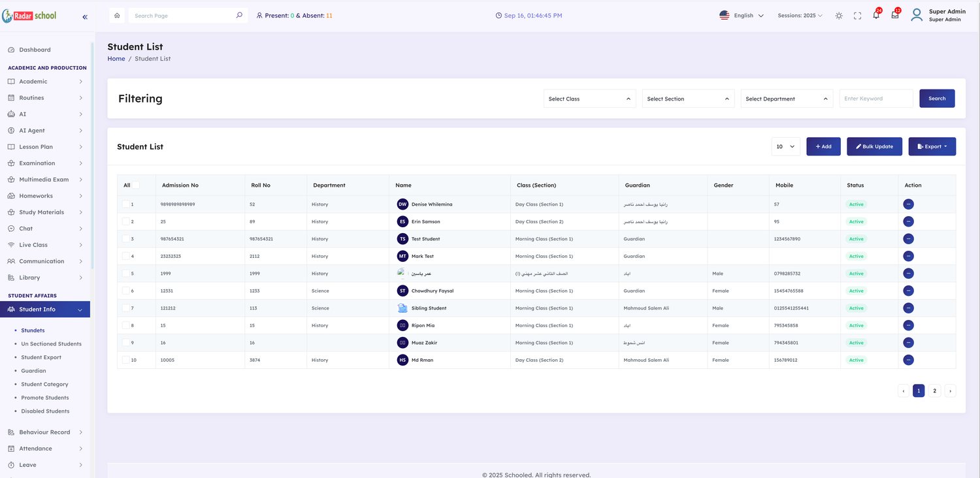Open action menu for Ripon Mia
980x478 pixels.
click(908, 325)
